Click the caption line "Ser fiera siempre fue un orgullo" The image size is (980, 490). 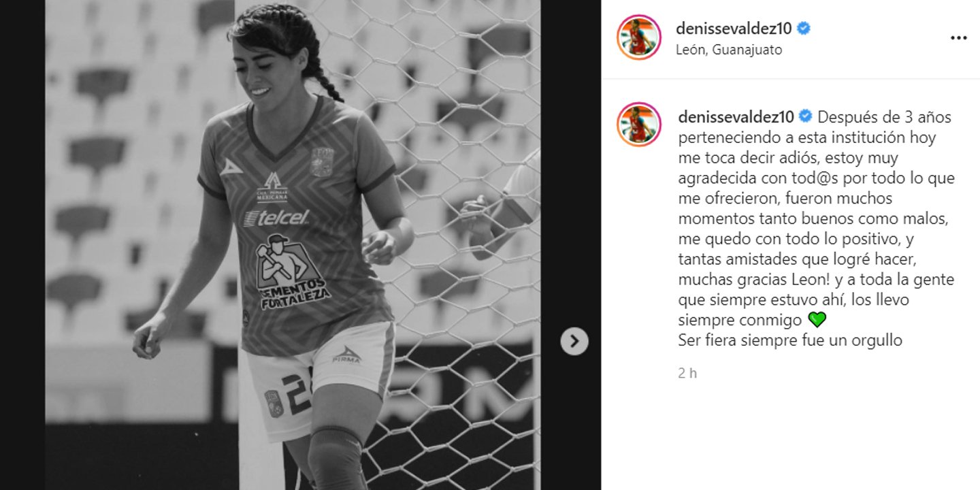(790, 340)
